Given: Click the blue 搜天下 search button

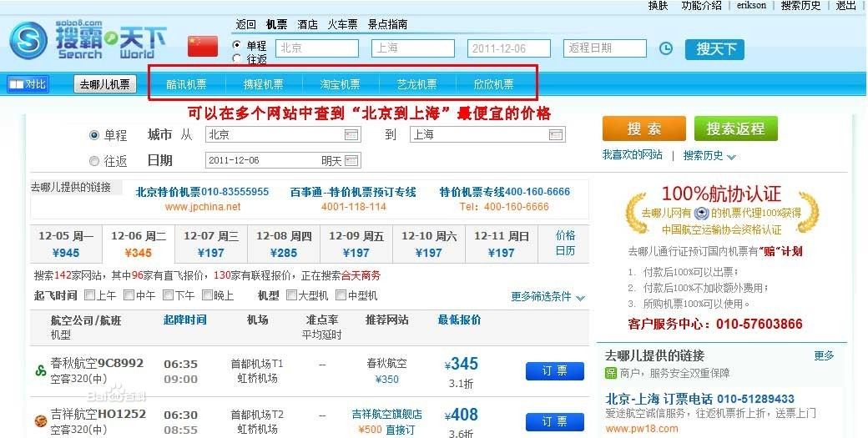Looking at the screenshot, I should click(x=714, y=49).
